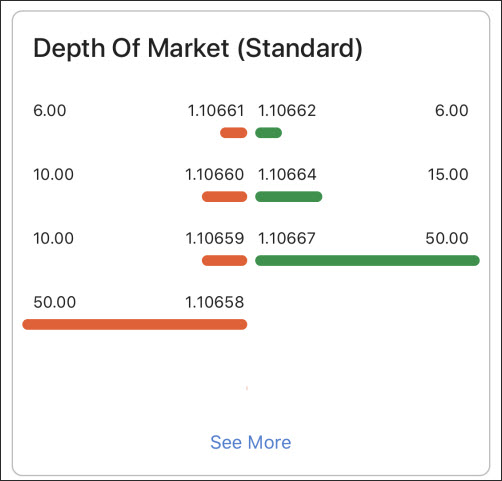Select bid price 1.10661
Viewport: 502px width, 481px height.
tap(216, 111)
